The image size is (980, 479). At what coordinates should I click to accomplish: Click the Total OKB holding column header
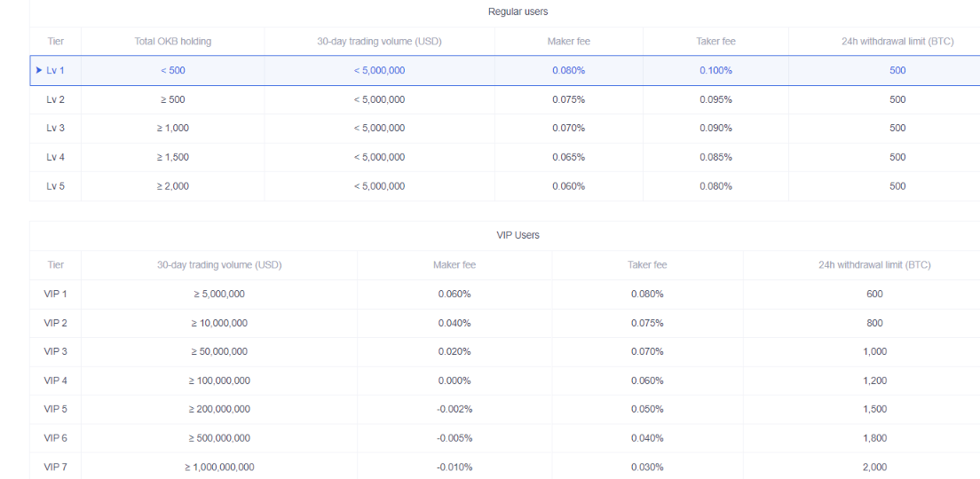173,42
